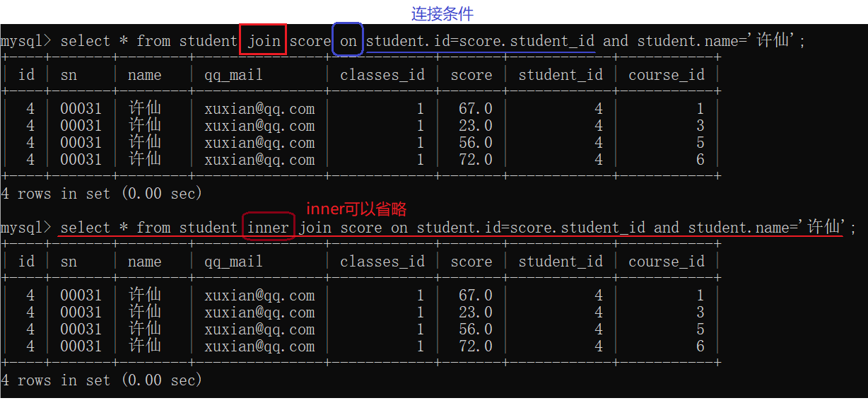The image size is (868, 403).
Task: Click the 'on' keyword in the first query
Action: 348,40
